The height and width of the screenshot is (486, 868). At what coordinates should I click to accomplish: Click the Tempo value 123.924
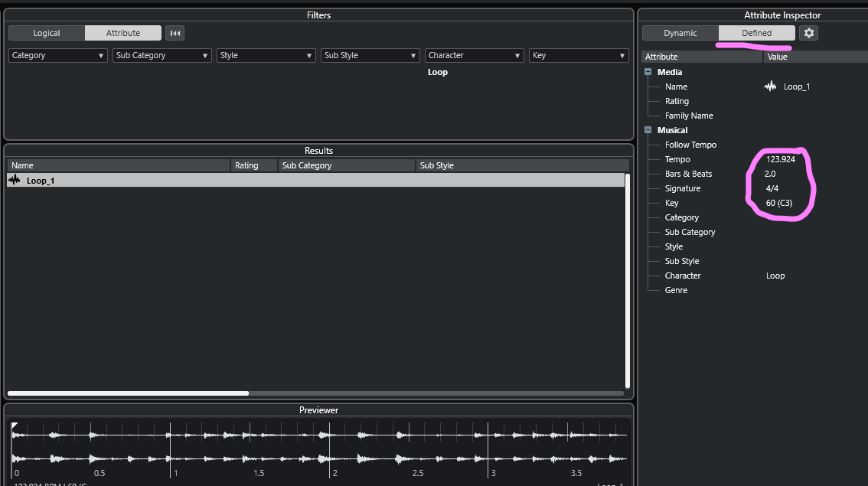781,159
